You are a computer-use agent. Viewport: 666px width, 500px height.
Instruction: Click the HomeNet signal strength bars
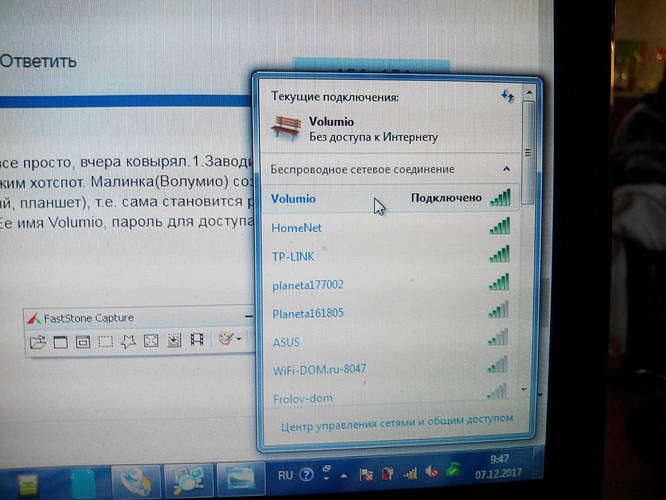pos(500,226)
